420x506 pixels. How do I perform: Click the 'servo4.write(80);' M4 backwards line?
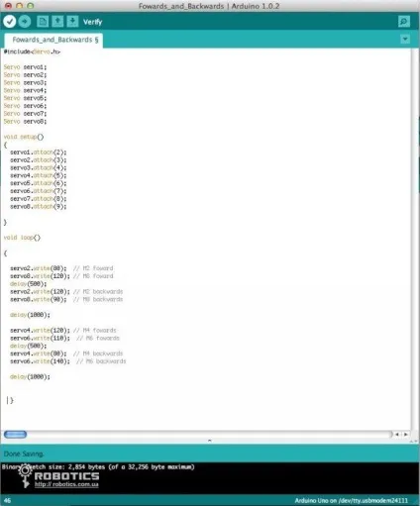click(66, 354)
